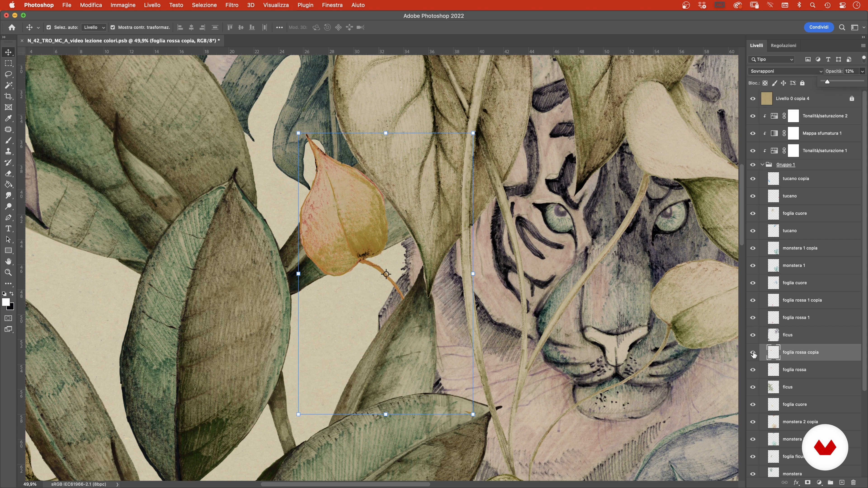
Task: Click the Livello 0 copia 4 thumbnail
Action: click(x=767, y=99)
